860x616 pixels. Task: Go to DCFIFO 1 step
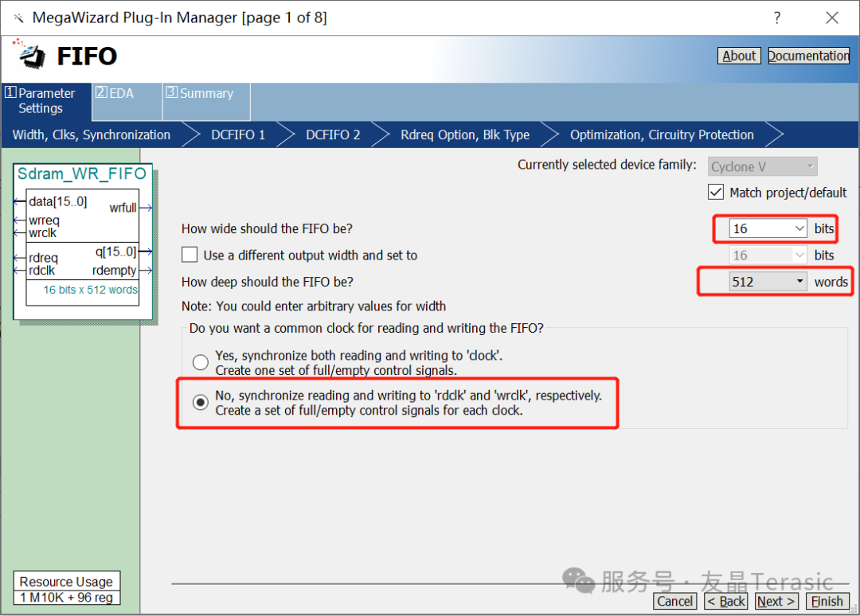[x=238, y=135]
